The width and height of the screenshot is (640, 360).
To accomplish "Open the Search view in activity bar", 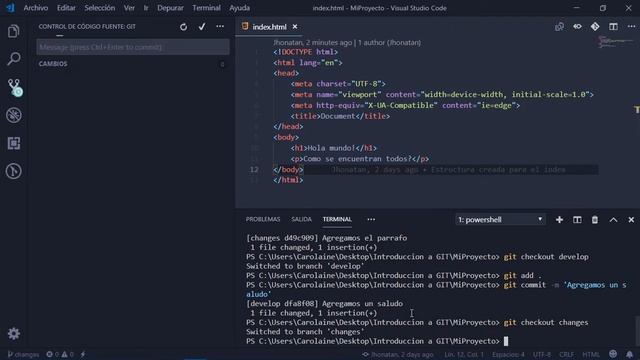I will coord(13,59).
